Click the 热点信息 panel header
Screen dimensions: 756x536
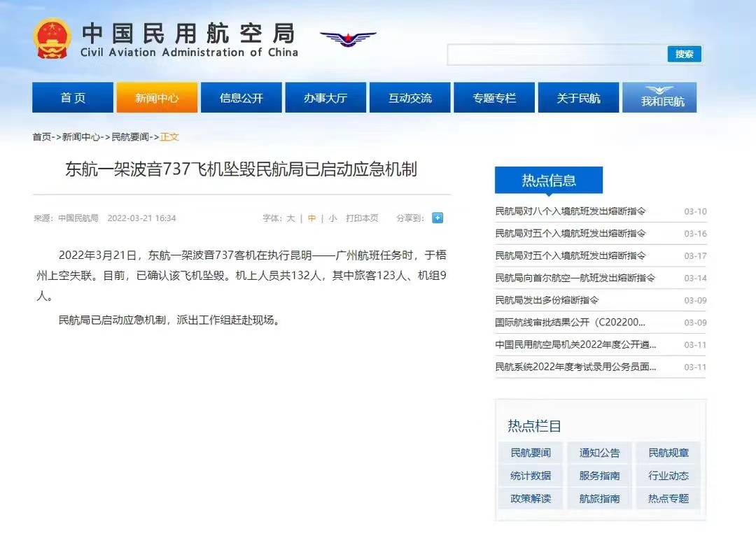coord(549,181)
